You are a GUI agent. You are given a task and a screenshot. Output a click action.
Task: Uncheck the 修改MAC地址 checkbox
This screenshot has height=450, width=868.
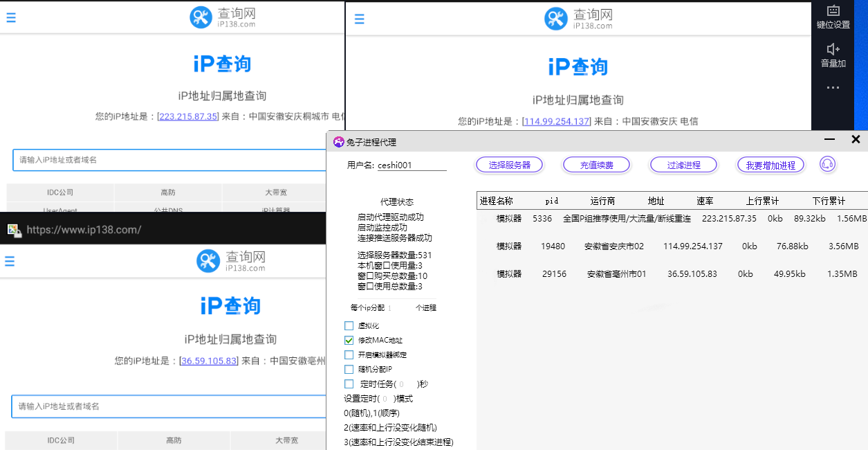pyautogui.click(x=349, y=340)
